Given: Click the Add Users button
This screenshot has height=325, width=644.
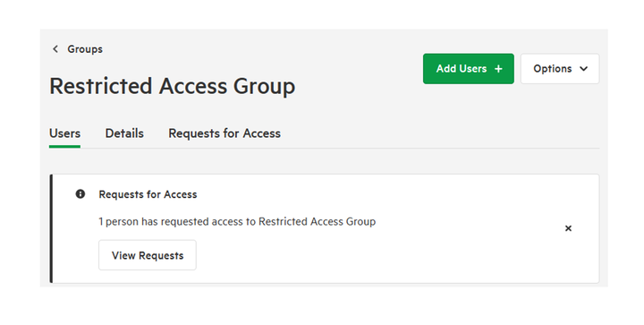Looking at the screenshot, I should pos(468,69).
